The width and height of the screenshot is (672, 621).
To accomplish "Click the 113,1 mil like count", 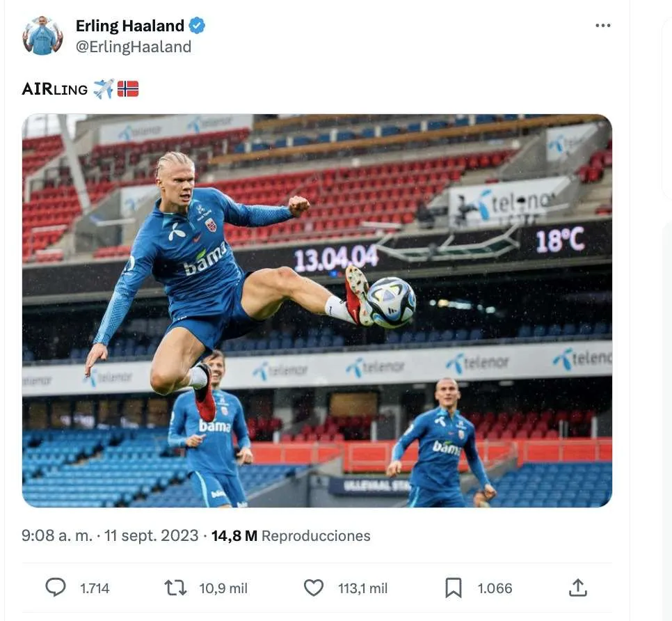I will pos(362,588).
